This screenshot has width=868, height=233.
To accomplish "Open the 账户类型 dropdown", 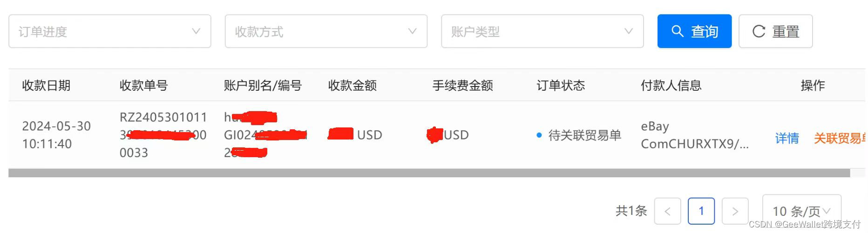I will pyautogui.click(x=542, y=31).
